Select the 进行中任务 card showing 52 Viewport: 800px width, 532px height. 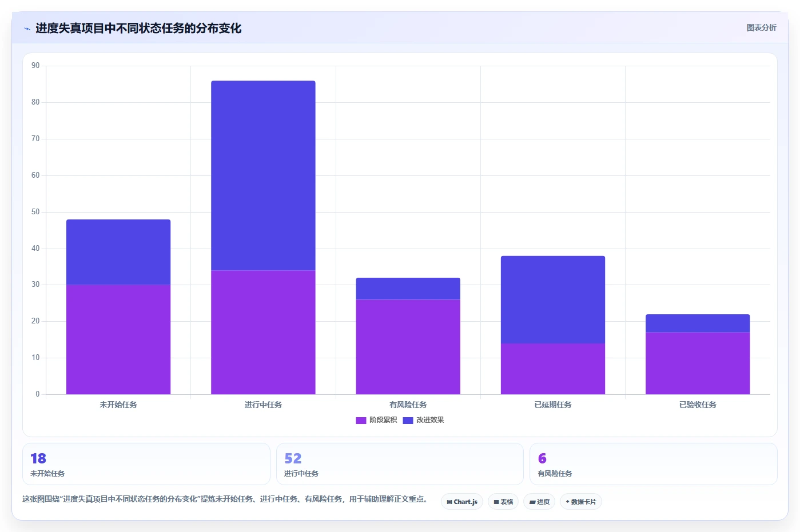400,464
